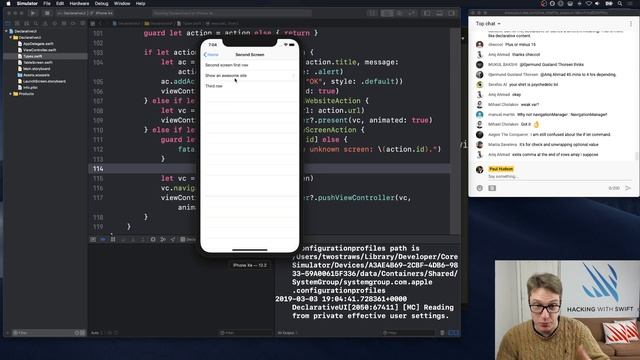Open the Apple menu
The width and height of the screenshot is (640, 360).
(x=8, y=3)
